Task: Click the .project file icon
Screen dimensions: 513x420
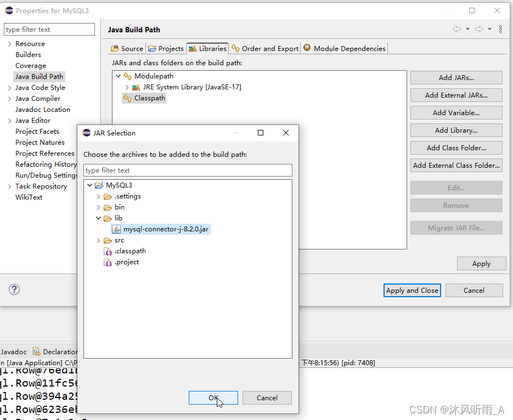Action: 108,263
